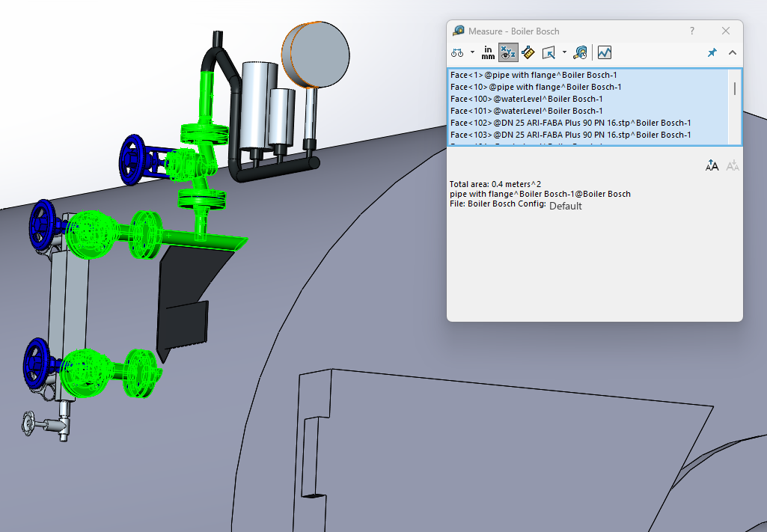Click the File: Boiler Bosch Config: label

(x=498, y=204)
